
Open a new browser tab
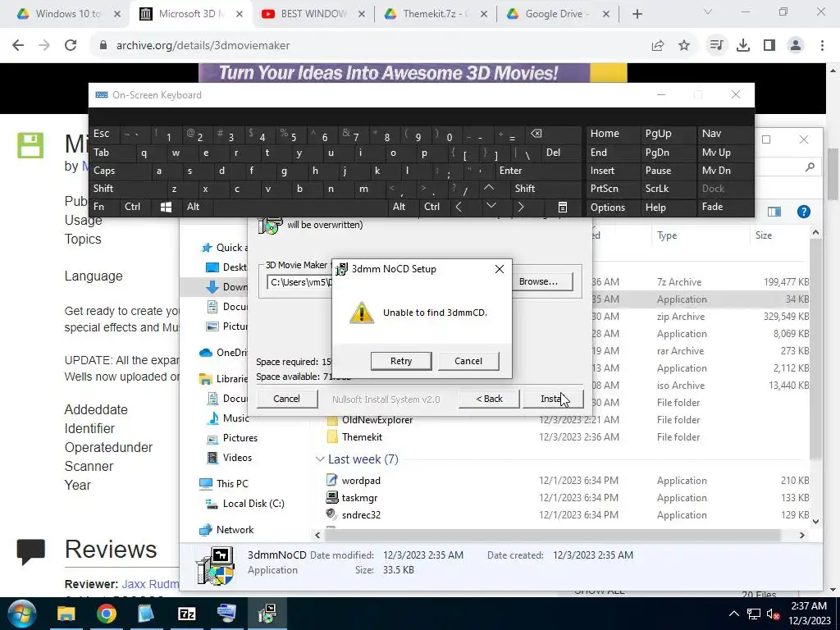(x=637, y=15)
